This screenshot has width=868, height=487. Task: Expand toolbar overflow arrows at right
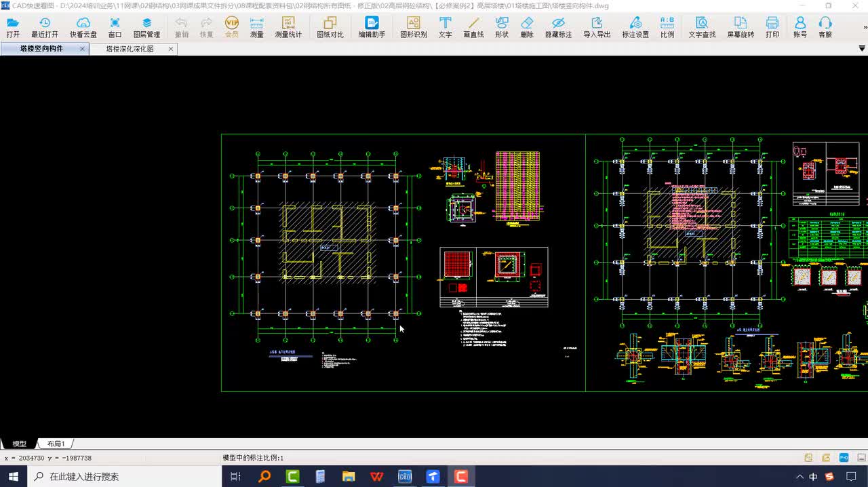pyautogui.click(x=865, y=28)
